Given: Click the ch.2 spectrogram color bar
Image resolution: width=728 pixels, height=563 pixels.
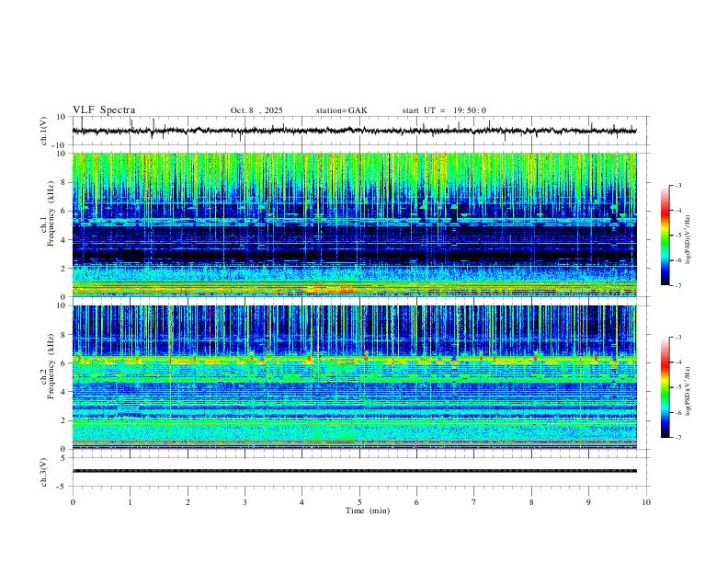Looking at the screenshot, I should (665, 387).
